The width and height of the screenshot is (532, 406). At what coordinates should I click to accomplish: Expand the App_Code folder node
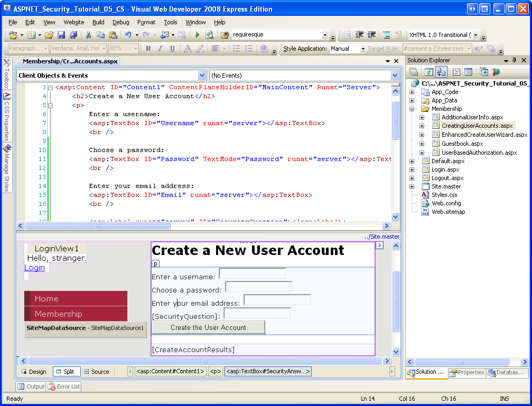pyautogui.click(x=412, y=92)
